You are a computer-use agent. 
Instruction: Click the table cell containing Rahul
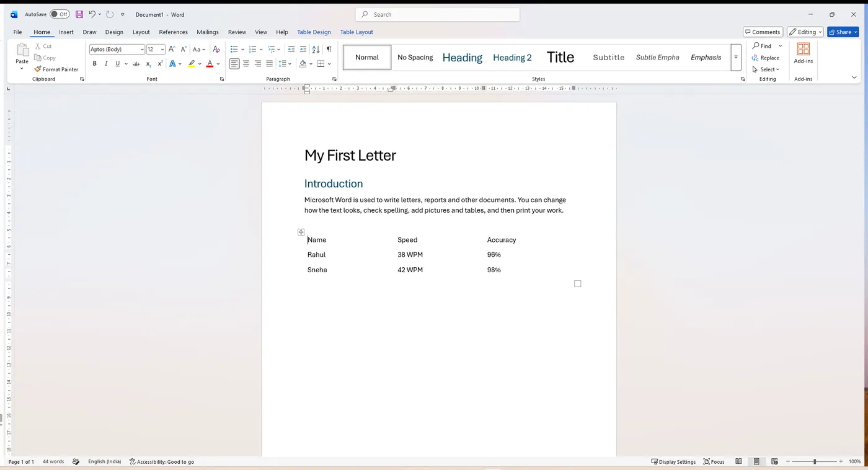pyautogui.click(x=349, y=255)
